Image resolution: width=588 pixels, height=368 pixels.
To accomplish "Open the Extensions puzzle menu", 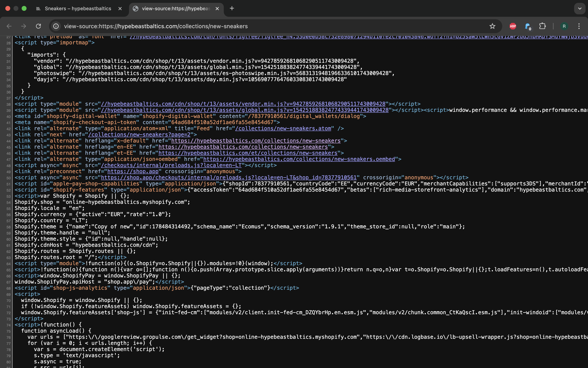I will [x=542, y=26].
